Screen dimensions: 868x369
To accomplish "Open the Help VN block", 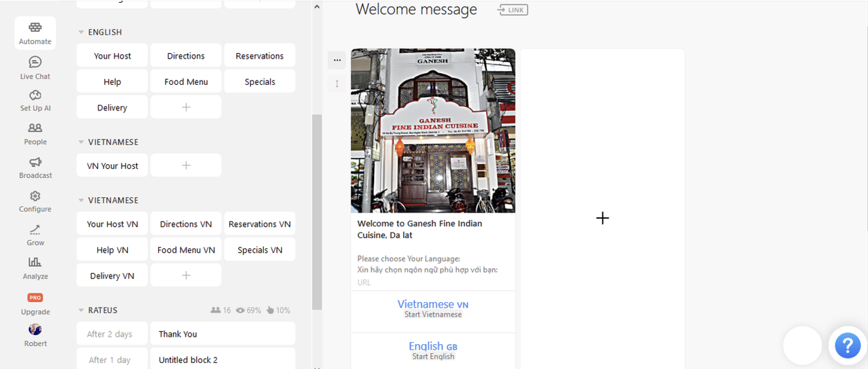I will click(112, 249).
